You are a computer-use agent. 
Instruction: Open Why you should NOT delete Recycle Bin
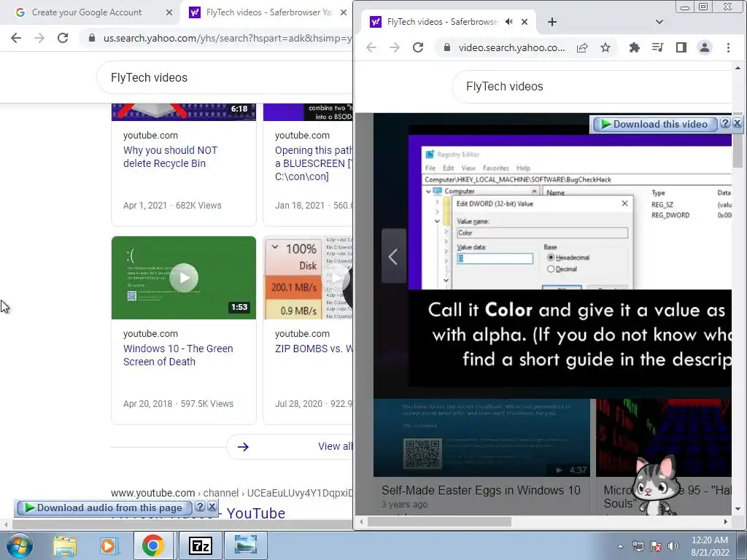coord(170,157)
